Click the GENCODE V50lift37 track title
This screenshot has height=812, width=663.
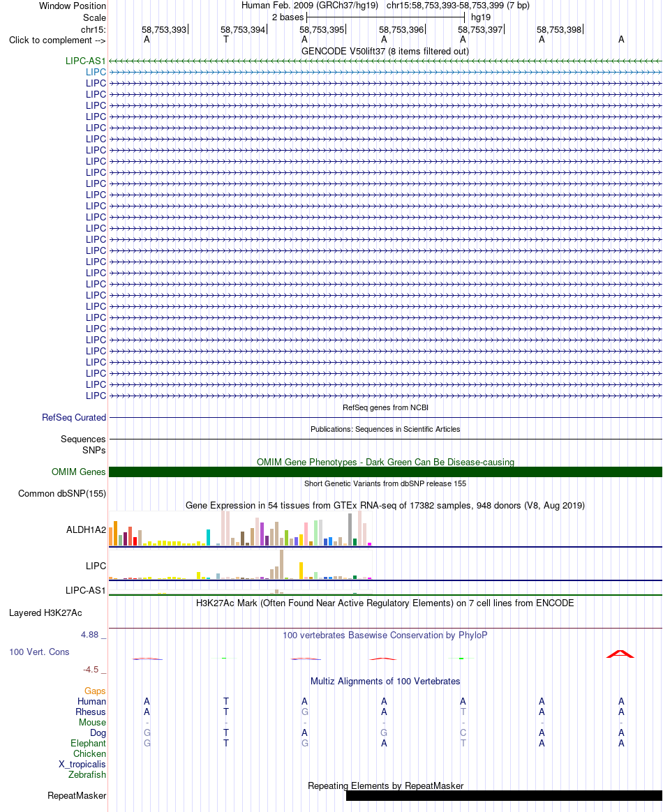[x=385, y=51]
